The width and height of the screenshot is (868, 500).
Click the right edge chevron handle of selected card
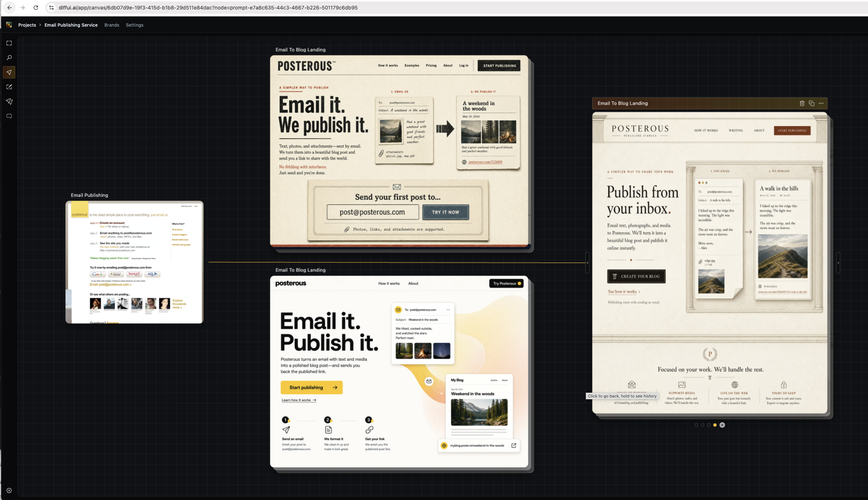pos(838,263)
